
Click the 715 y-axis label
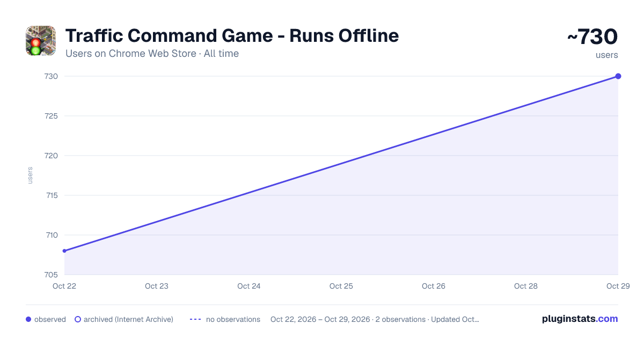click(52, 195)
